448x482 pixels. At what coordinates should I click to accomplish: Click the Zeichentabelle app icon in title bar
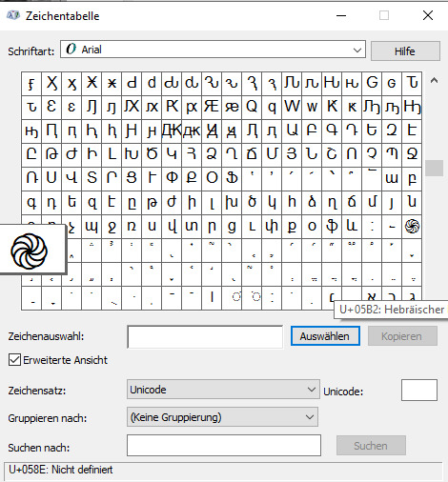(x=13, y=15)
